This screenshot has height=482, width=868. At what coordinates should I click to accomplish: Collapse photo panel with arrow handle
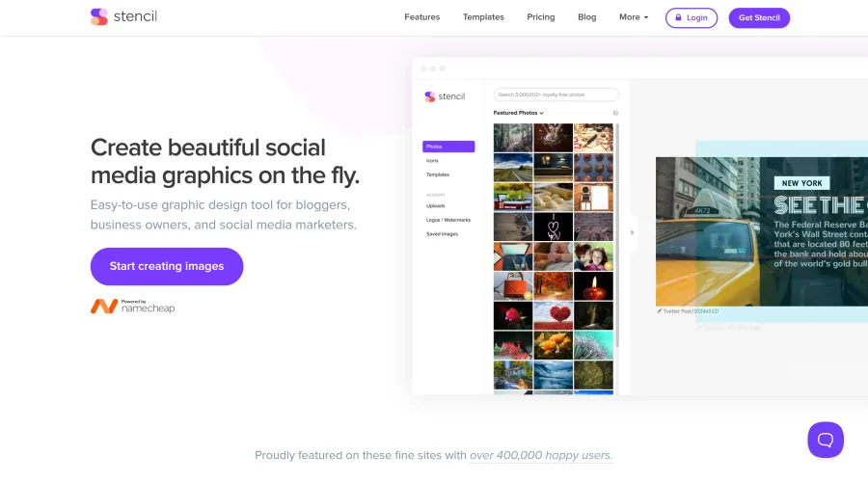632,232
